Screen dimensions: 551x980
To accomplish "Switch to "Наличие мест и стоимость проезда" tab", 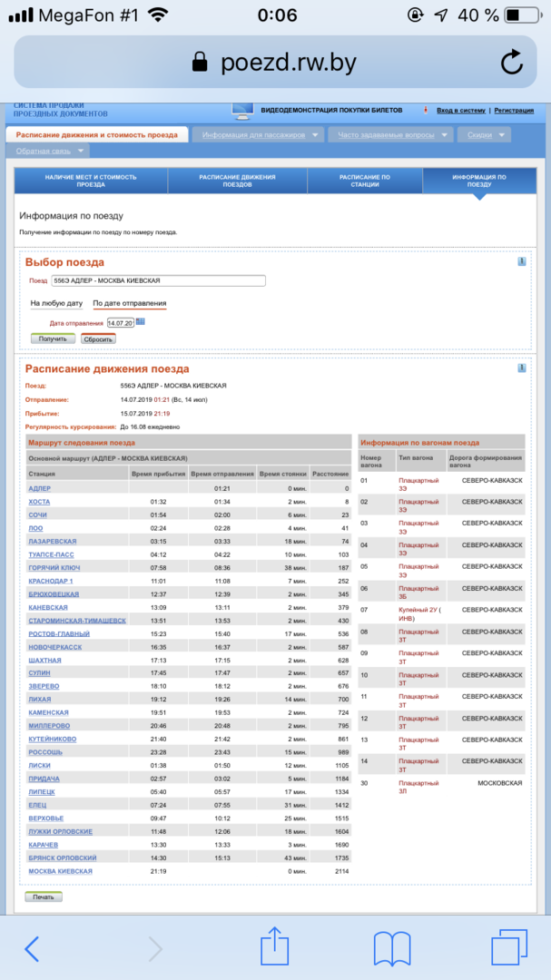I will pos(91,181).
